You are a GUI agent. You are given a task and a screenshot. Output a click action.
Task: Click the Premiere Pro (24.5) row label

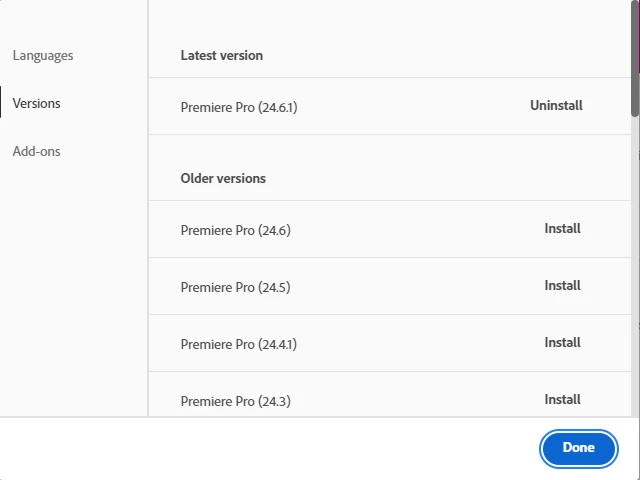(x=235, y=287)
